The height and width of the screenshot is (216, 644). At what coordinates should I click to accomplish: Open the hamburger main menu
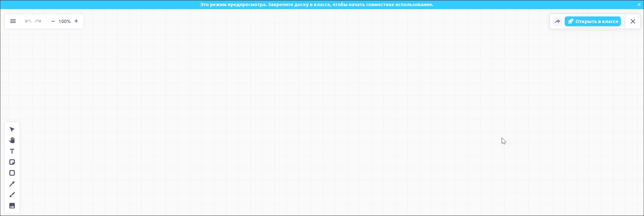[13, 21]
